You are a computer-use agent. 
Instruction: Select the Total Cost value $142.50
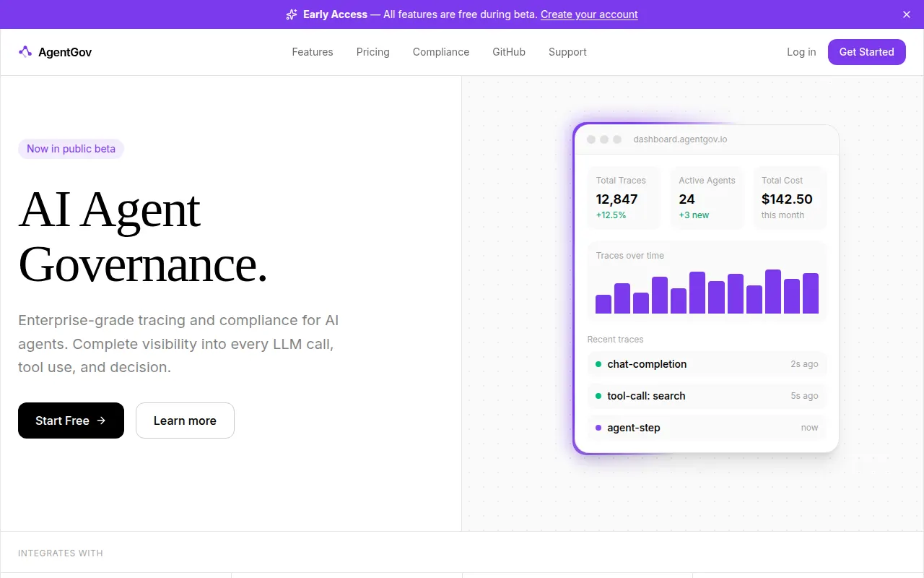(787, 199)
